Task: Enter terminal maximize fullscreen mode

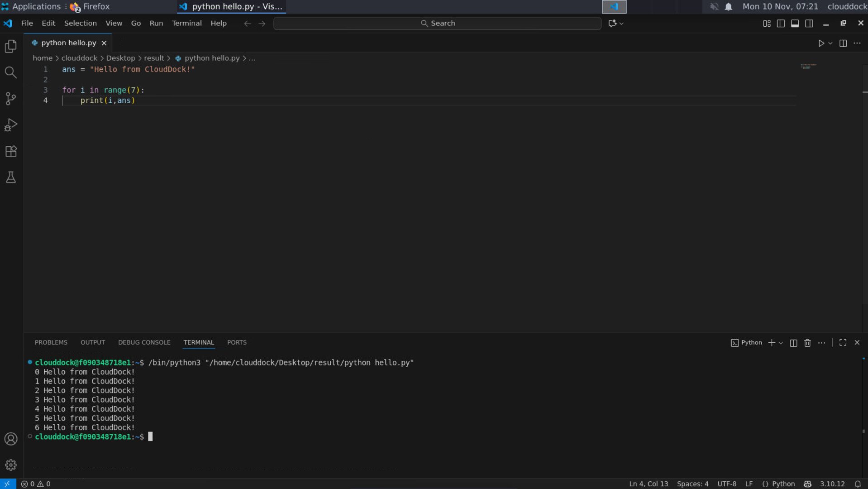Action: tap(842, 343)
